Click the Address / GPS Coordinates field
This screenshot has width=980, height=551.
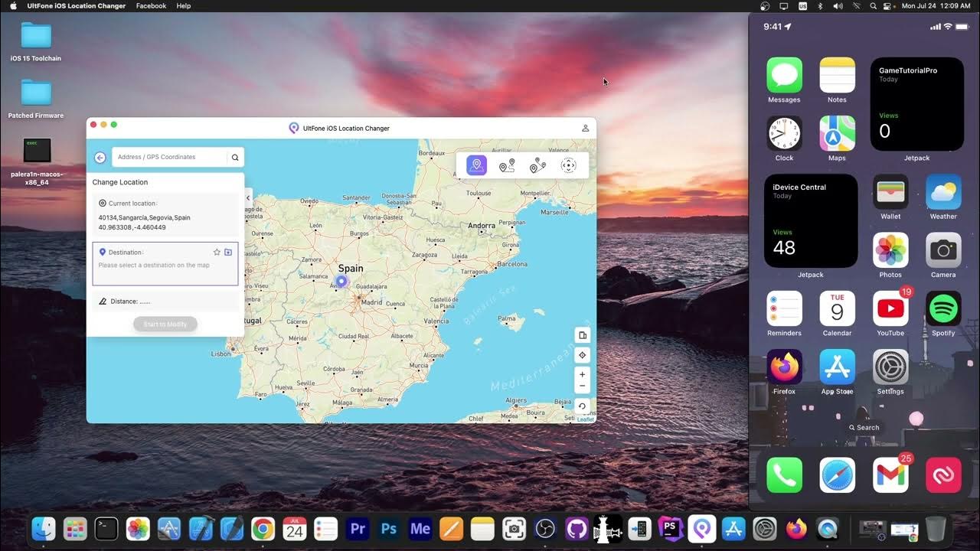point(170,158)
